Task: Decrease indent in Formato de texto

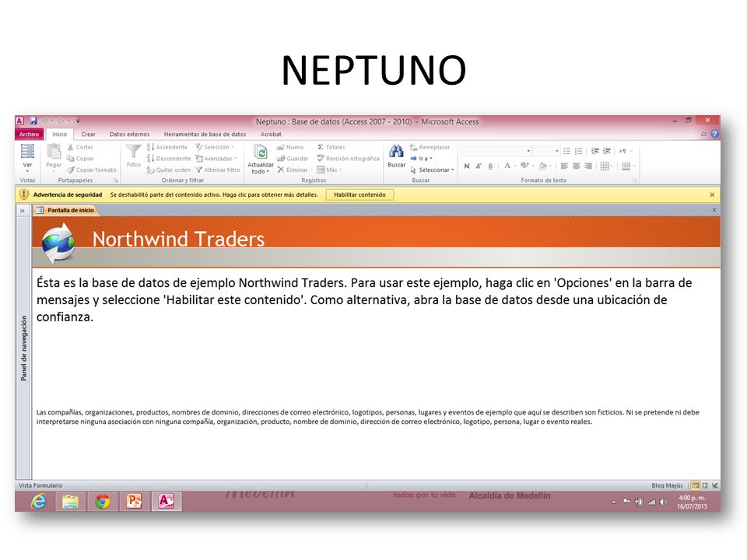Action: point(595,151)
